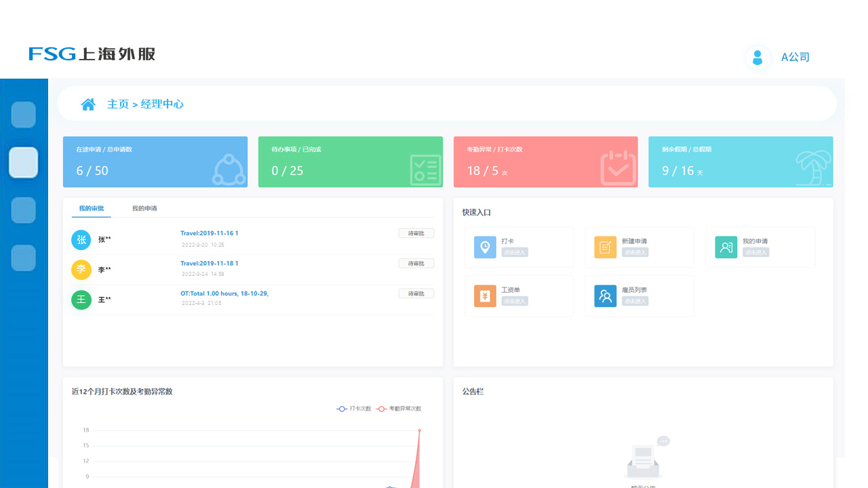Toggle 考勤异常次数 series in chart legend

pyautogui.click(x=399, y=409)
